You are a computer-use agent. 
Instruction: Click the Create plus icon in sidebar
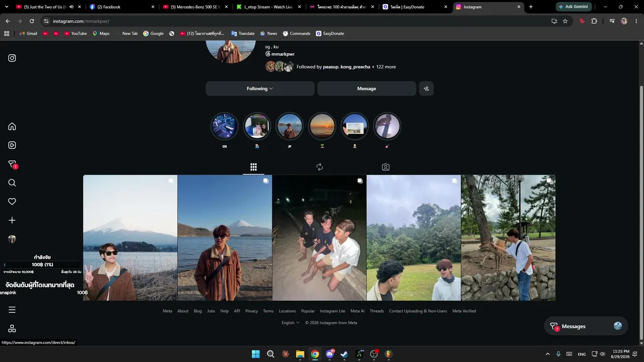click(x=12, y=220)
